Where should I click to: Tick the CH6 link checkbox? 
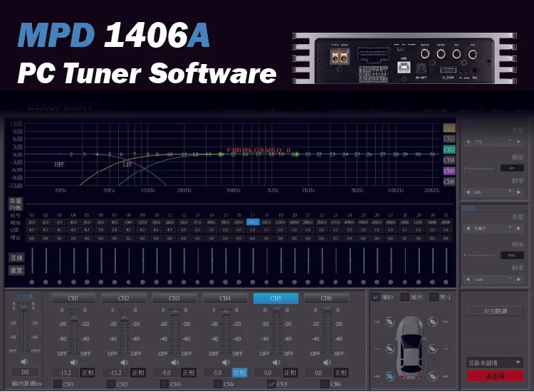(x=325, y=384)
